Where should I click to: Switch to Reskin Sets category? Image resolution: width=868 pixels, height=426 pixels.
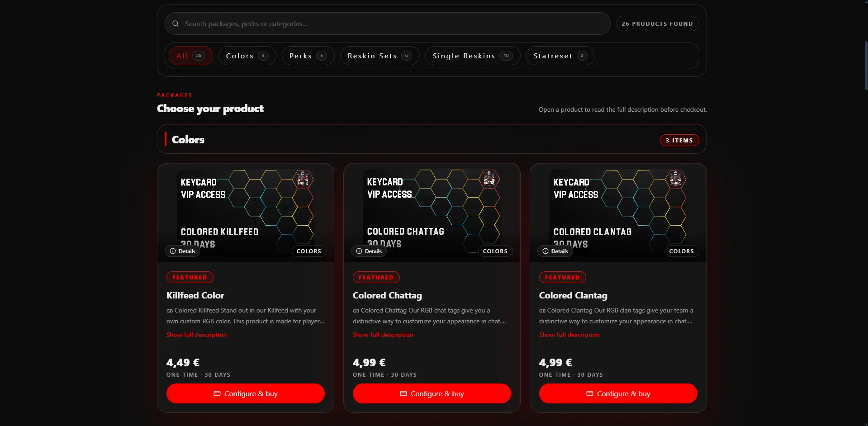coord(380,56)
